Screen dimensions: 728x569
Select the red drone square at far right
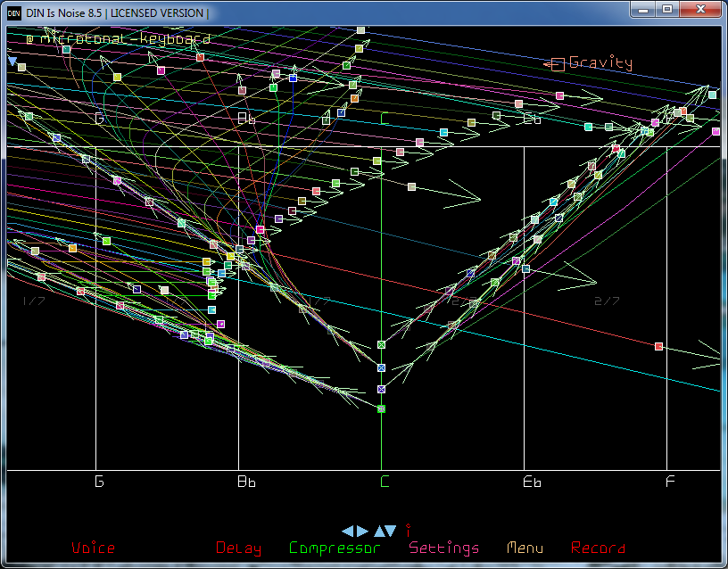click(659, 346)
